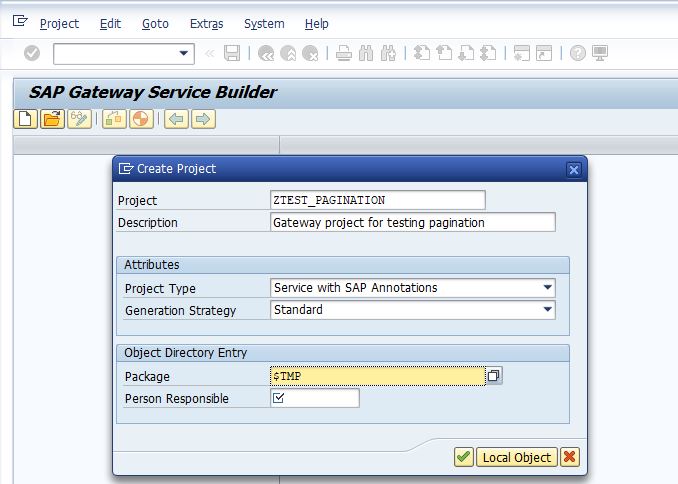Open the Extras menu
The width and height of the screenshot is (678, 484).
click(x=207, y=23)
